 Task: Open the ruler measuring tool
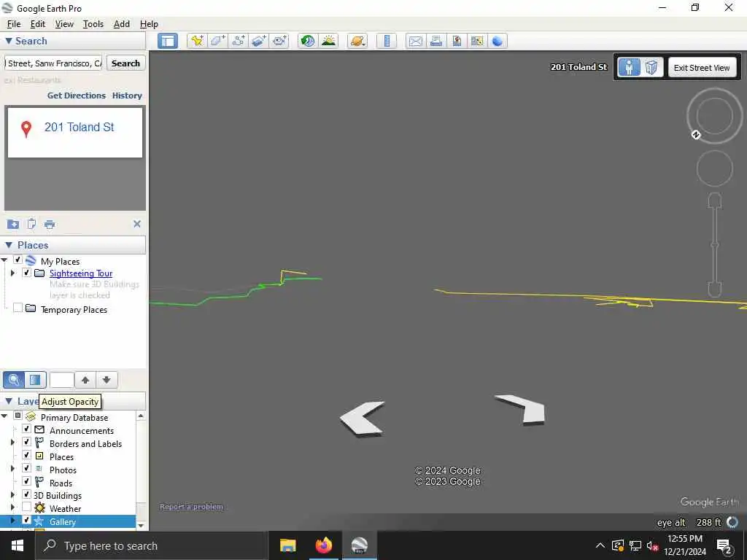point(387,41)
